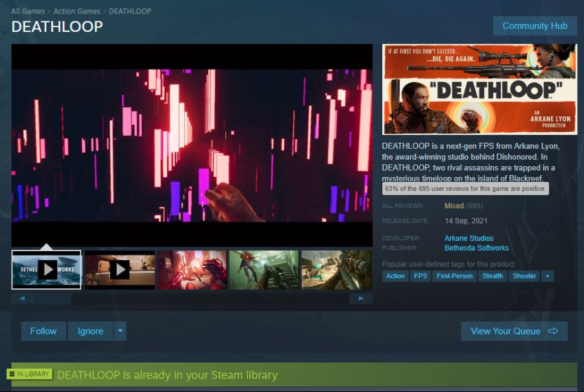
Task: Click View Your Queue button
Action: coord(514,331)
